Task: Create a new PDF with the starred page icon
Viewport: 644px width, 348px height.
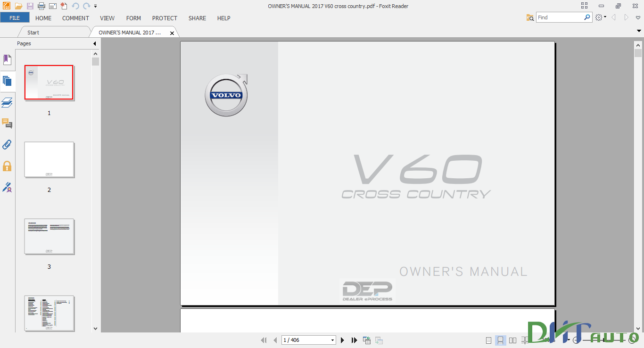Action: coord(64,6)
